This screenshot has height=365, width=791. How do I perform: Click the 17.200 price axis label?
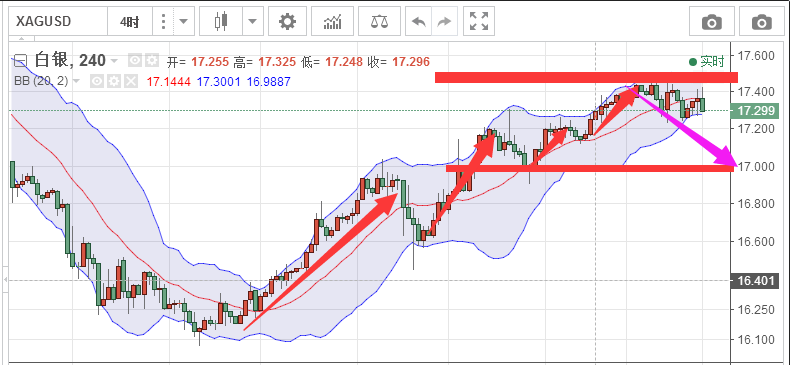pos(755,129)
